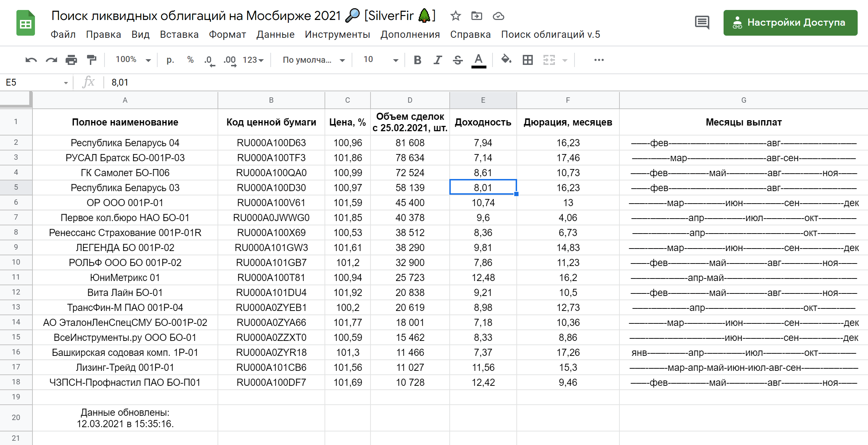Click cell 'Республика Беларусь 04'

(125, 143)
